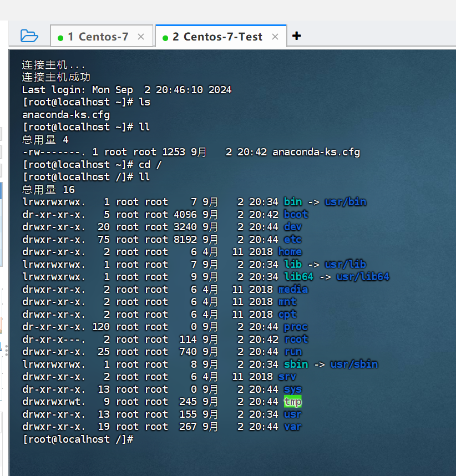Click the usr/bin symlink target
The width and height of the screenshot is (456, 476).
(346, 202)
